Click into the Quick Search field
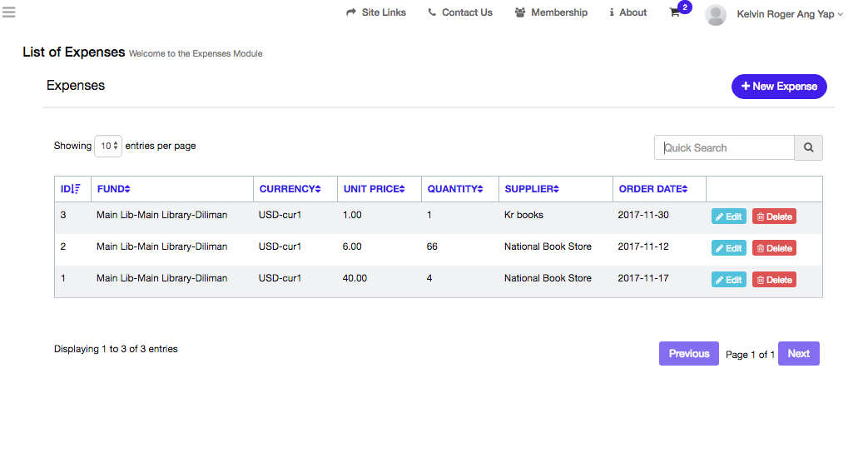Screen dimensions: 868x458 [724, 147]
